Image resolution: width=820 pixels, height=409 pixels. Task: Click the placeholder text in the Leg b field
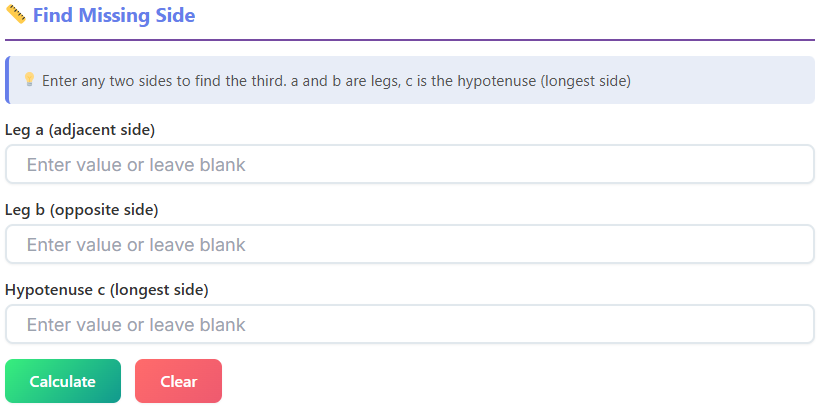[x=136, y=245]
